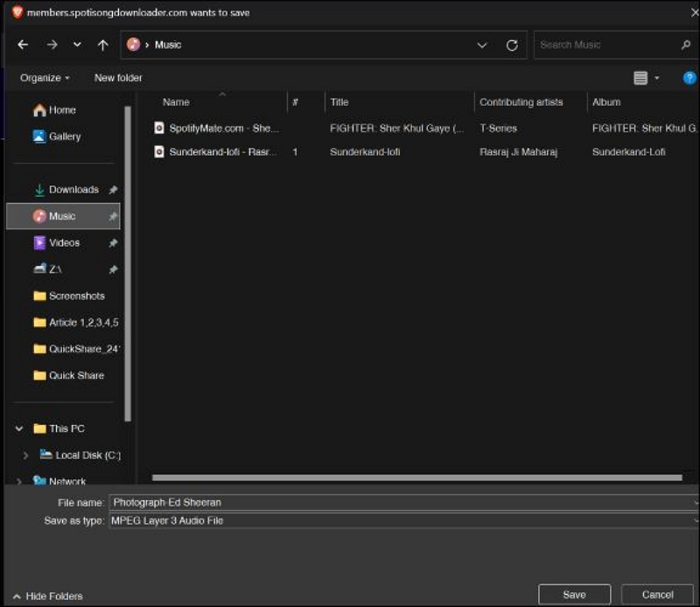Unpin icon next to Downloads
This screenshot has height=607, width=700.
113,190
